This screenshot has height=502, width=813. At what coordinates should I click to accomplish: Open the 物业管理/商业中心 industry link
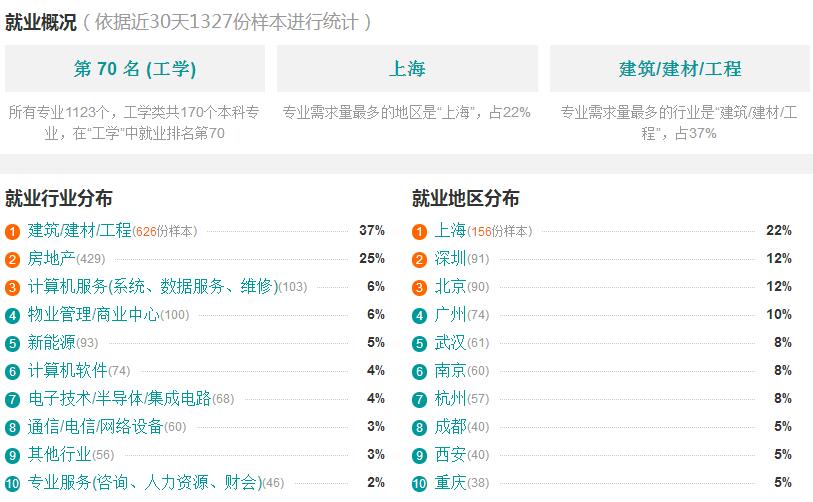pos(93,315)
